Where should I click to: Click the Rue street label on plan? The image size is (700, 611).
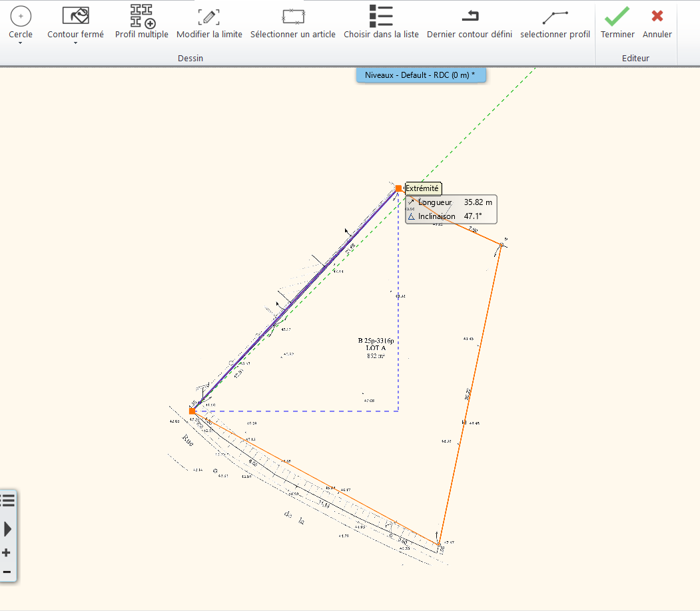188,441
